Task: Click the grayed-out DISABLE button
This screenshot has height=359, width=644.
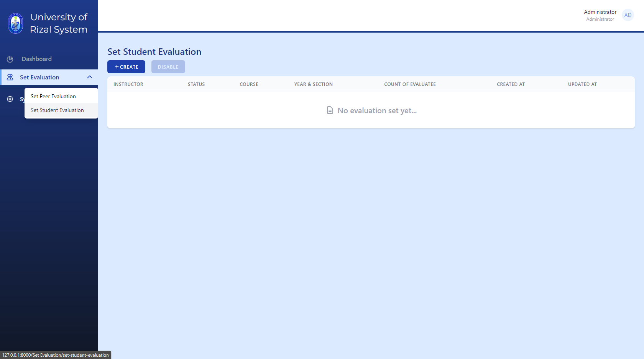Action: coord(168,67)
